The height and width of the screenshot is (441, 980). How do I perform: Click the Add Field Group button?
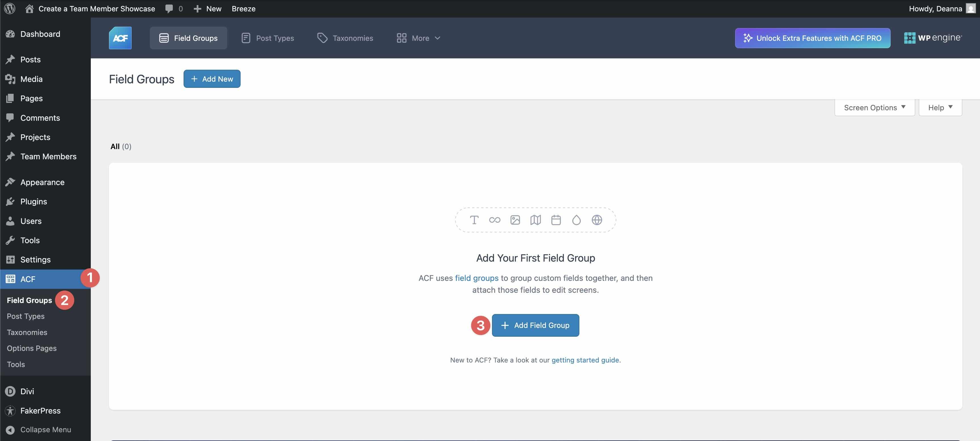[535, 325]
